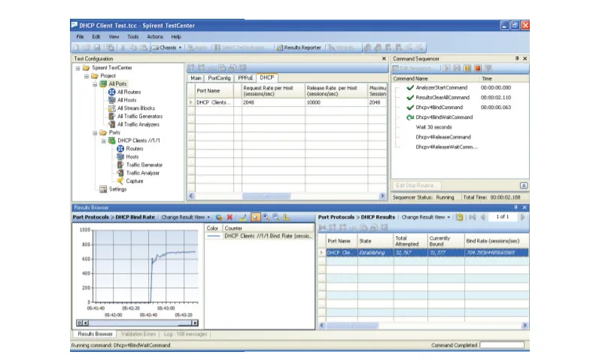Image resolution: width=602 pixels, height=364 pixels.
Task: Click the All Routers tree icon
Action: [x=111, y=92]
